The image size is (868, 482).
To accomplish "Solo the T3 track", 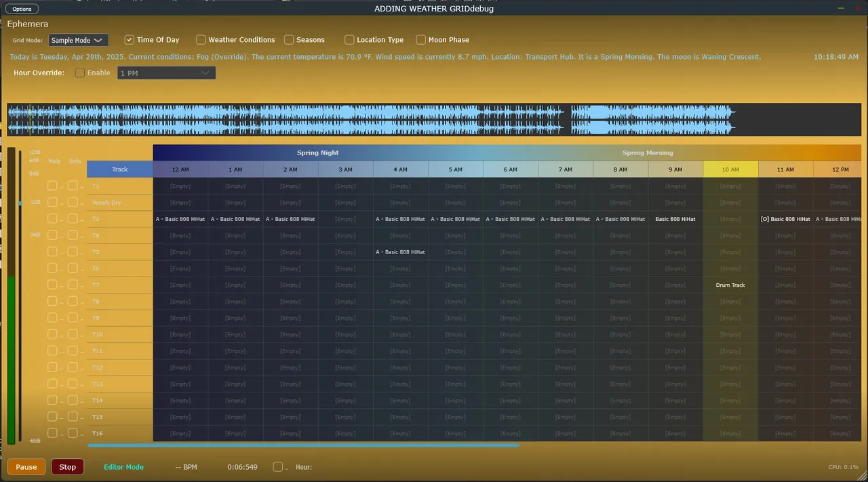I will point(73,219).
